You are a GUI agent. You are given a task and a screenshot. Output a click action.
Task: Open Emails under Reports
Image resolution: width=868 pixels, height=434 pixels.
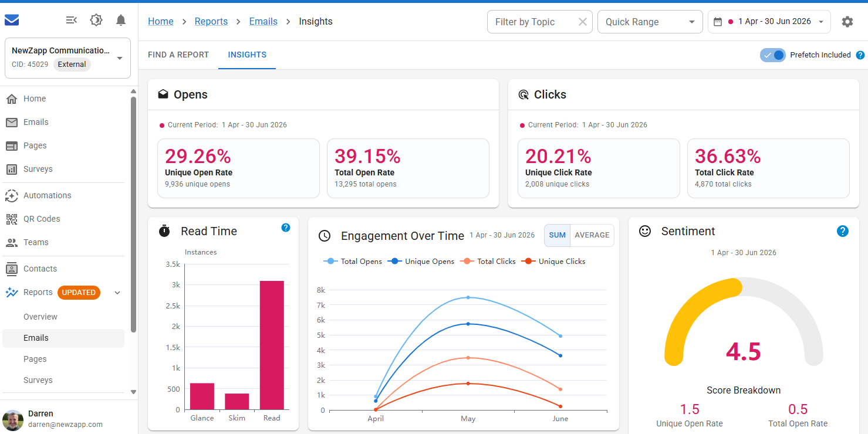(63, 338)
